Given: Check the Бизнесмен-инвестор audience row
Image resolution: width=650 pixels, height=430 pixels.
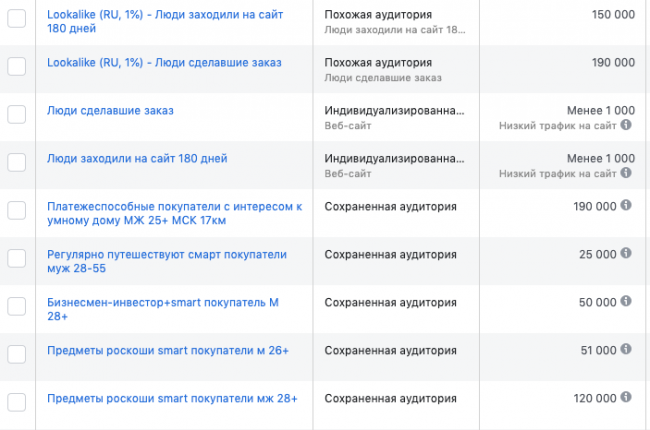Looking at the screenshot, I should tap(17, 306).
